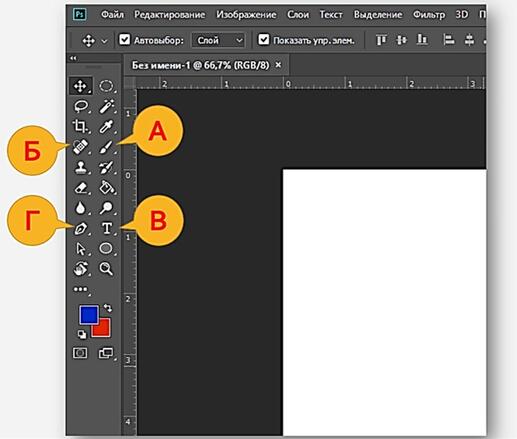
Task: Select the Magic Wand tool
Action: pyautogui.click(x=107, y=106)
